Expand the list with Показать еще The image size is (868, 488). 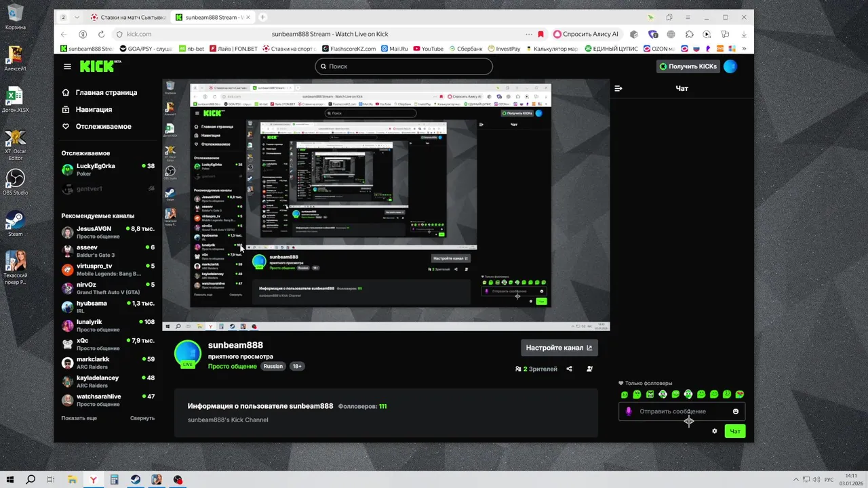pos(79,418)
